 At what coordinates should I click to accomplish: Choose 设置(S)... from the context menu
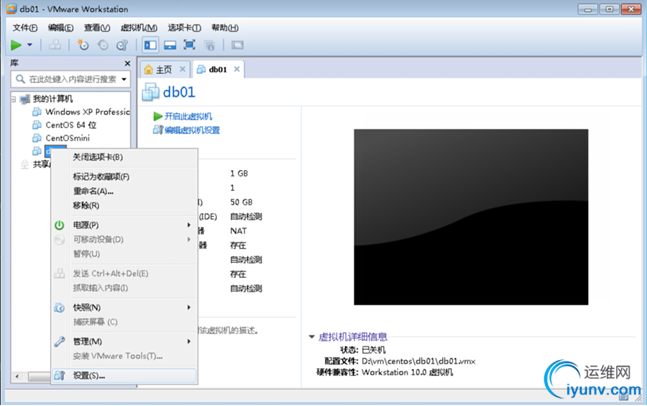tap(124, 376)
